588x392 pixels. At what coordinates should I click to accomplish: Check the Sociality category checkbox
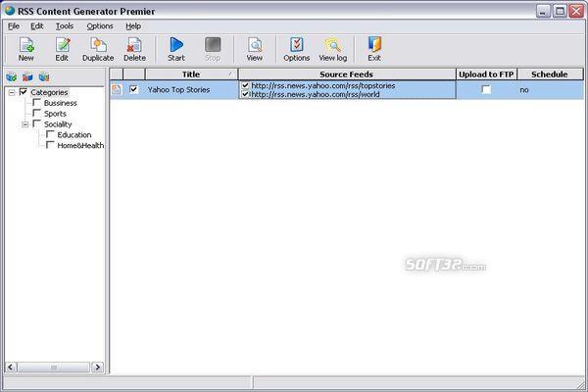coord(37,123)
